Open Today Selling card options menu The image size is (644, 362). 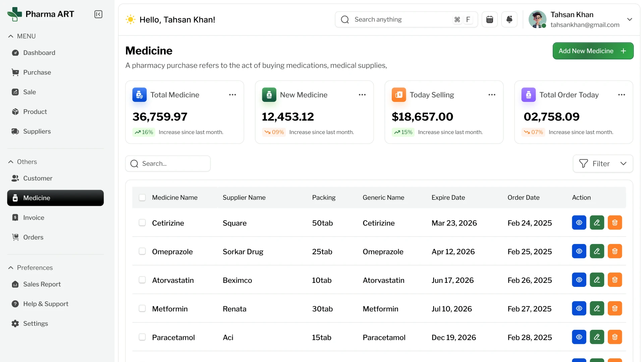click(x=492, y=95)
